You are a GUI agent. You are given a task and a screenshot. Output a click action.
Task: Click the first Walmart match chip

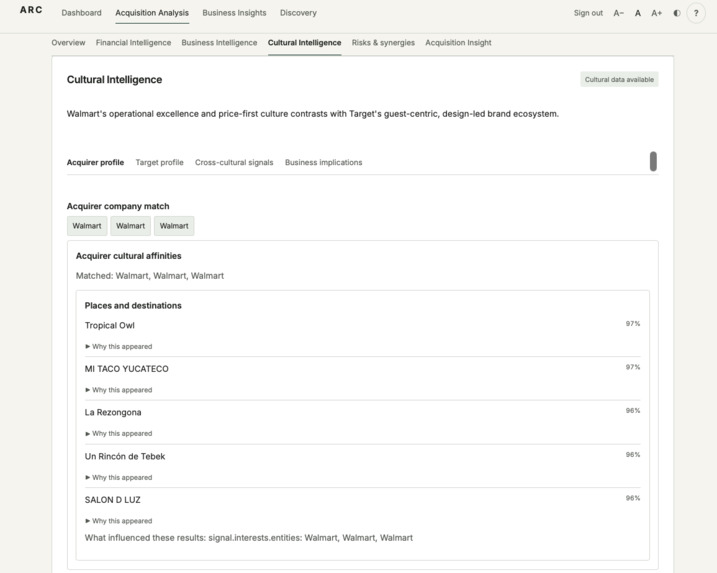pyautogui.click(x=87, y=226)
